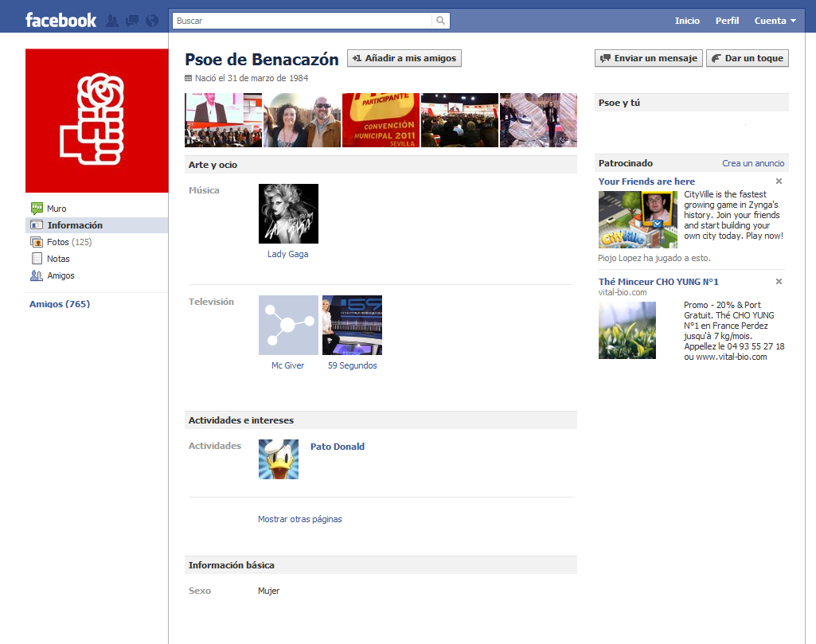816x644 pixels.
Task: Open the CityVille ad image
Action: tap(638, 220)
